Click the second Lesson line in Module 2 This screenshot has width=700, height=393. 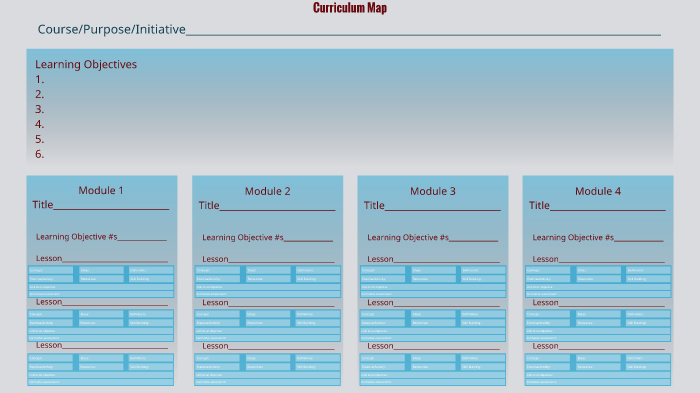[x=268, y=303]
